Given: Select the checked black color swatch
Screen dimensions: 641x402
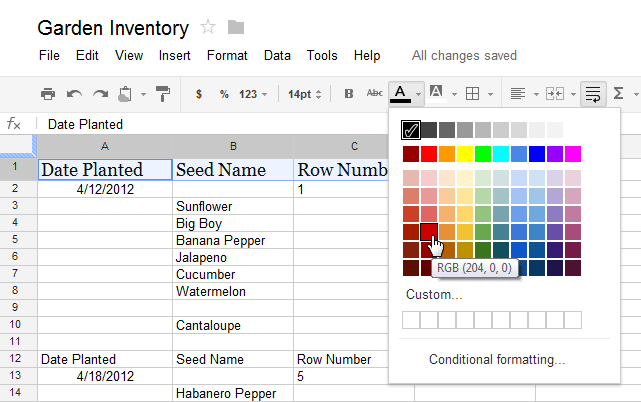Looking at the screenshot, I should tap(411, 130).
